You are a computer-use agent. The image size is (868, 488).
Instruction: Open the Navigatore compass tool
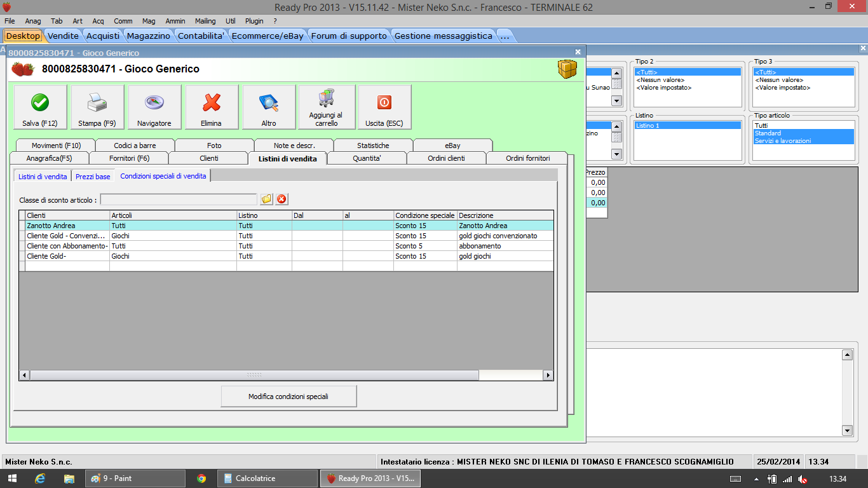(154, 107)
